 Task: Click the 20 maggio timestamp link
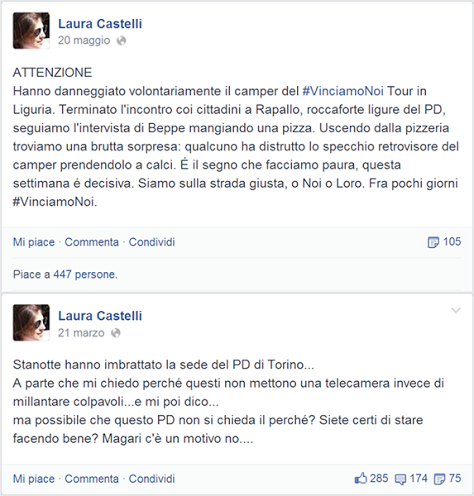coord(84,40)
